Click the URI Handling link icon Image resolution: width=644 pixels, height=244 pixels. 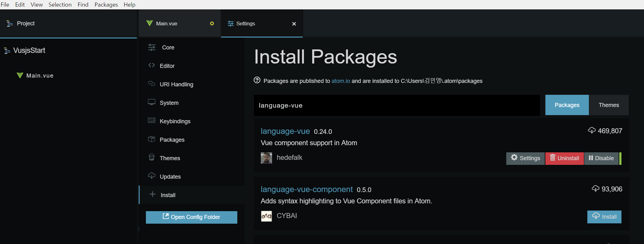(152, 84)
